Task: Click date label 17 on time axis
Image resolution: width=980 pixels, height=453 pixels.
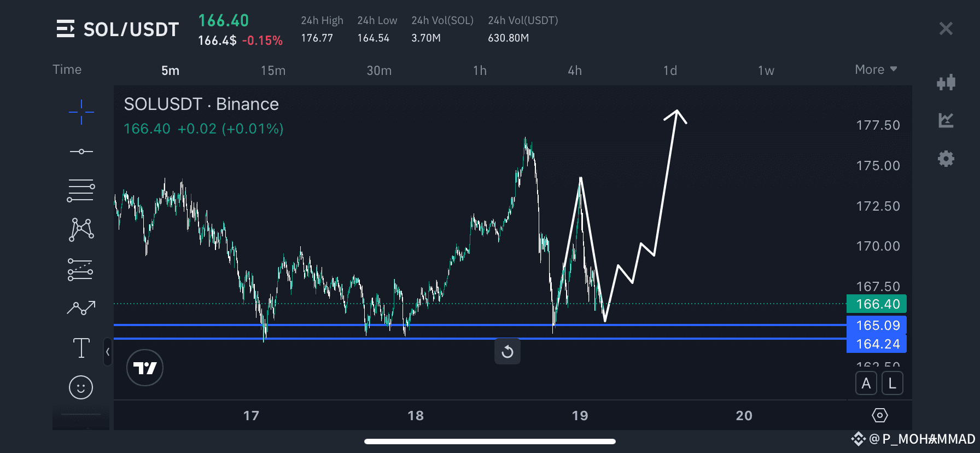Action: [x=251, y=416]
